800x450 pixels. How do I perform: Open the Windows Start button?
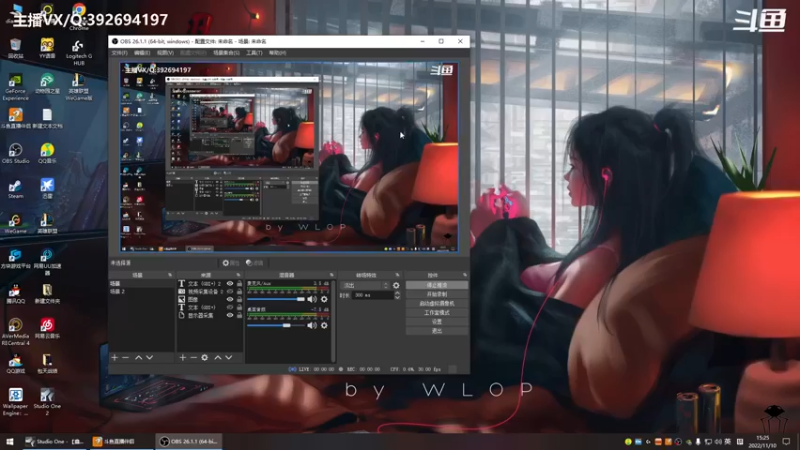pos(10,441)
